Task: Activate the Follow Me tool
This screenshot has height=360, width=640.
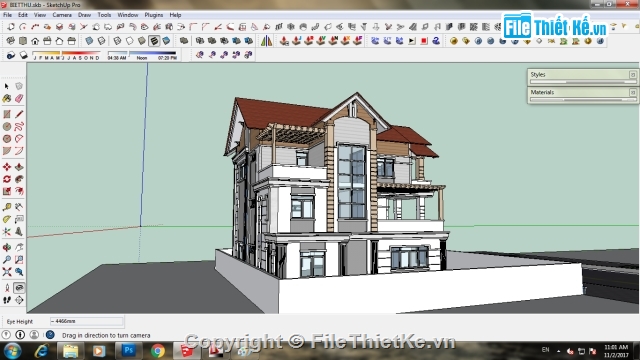Action: [x=19, y=179]
